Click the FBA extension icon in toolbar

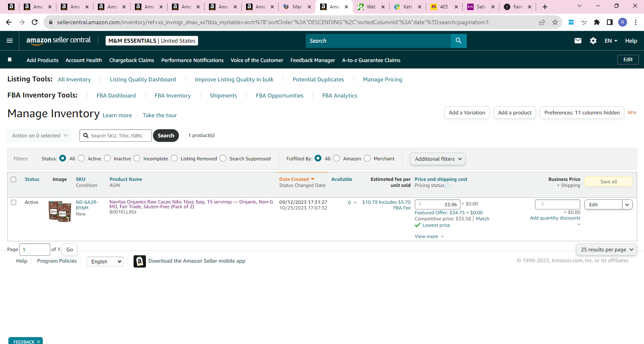pos(571,22)
